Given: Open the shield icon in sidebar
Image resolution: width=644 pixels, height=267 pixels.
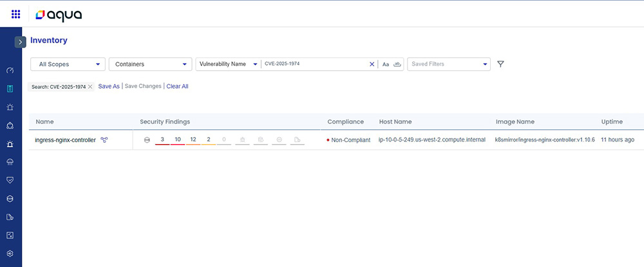Looking at the screenshot, I should [10, 180].
